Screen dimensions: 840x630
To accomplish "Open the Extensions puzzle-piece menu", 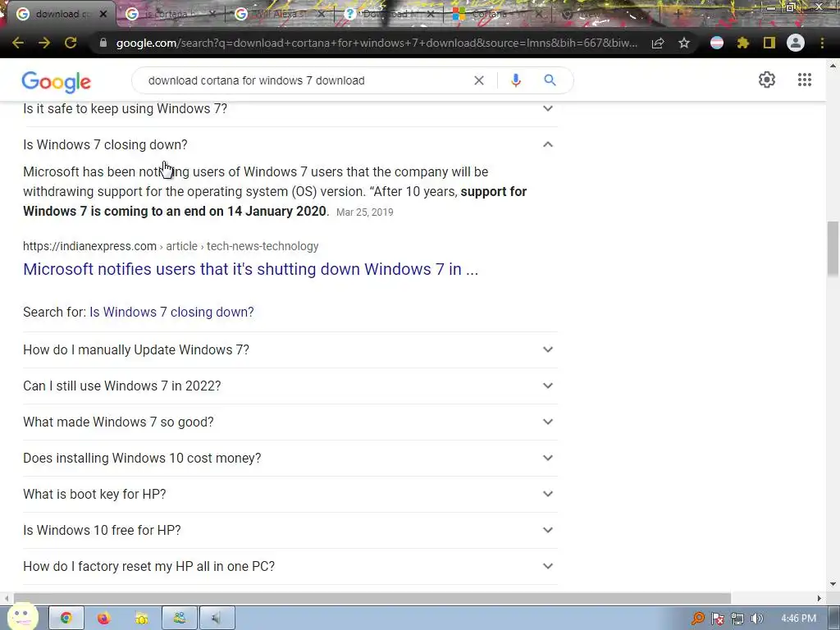I will (x=743, y=43).
